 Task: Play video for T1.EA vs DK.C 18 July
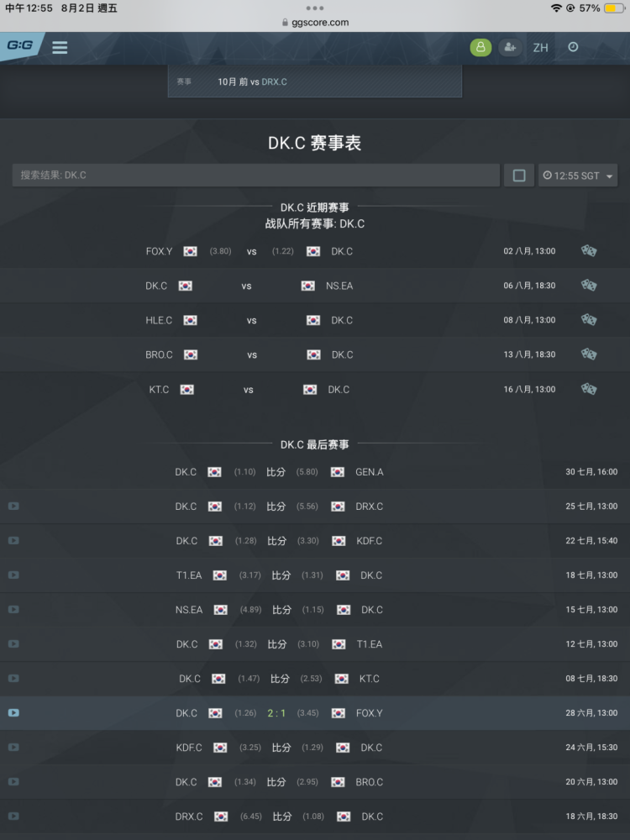14,575
